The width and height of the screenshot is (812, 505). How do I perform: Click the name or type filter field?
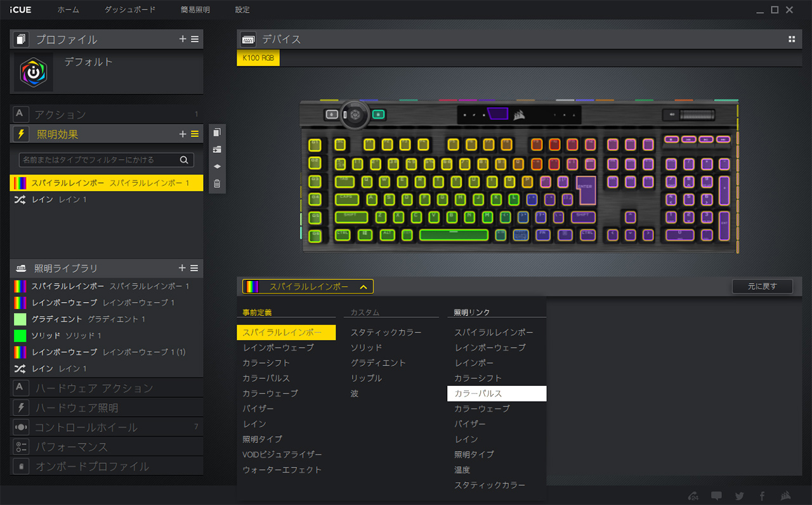pyautogui.click(x=107, y=160)
